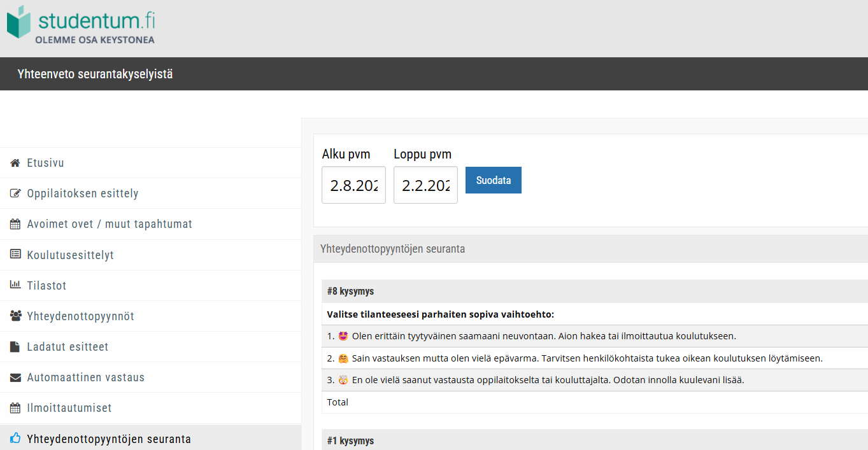Screen dimensions: 868x450
Task: Open the Tilastot menu item
Action: pos(46,286)
